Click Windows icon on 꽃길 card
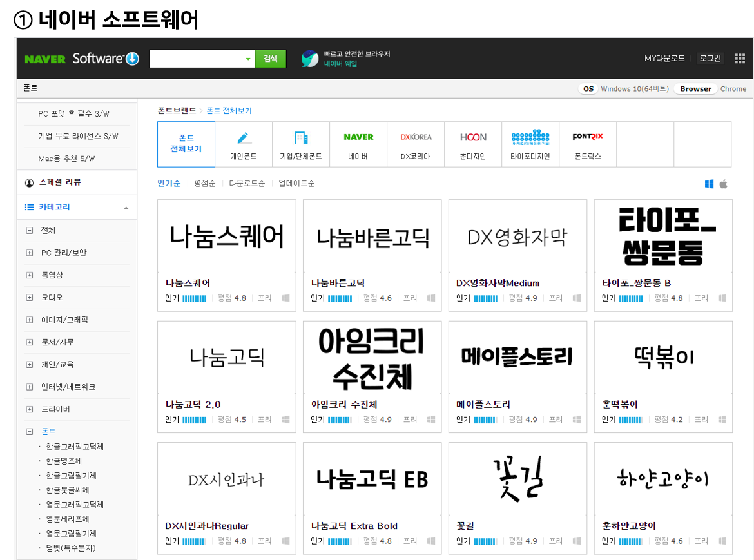The height and width of the screenshot is (560, 754). coord(577,541)
